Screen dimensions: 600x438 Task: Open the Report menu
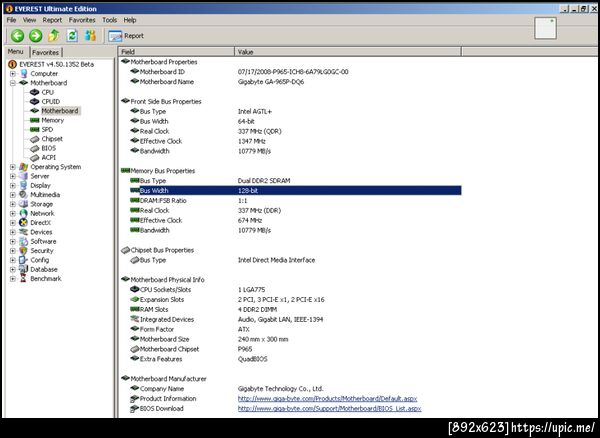[52, 20]
